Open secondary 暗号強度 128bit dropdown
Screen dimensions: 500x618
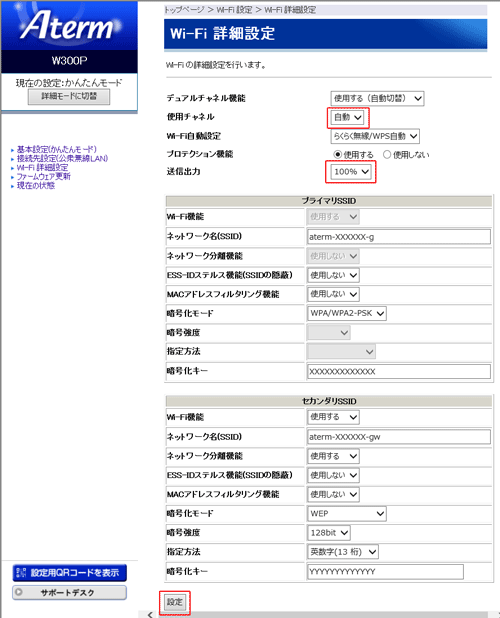pyautogui.click(x=329, y=533)
